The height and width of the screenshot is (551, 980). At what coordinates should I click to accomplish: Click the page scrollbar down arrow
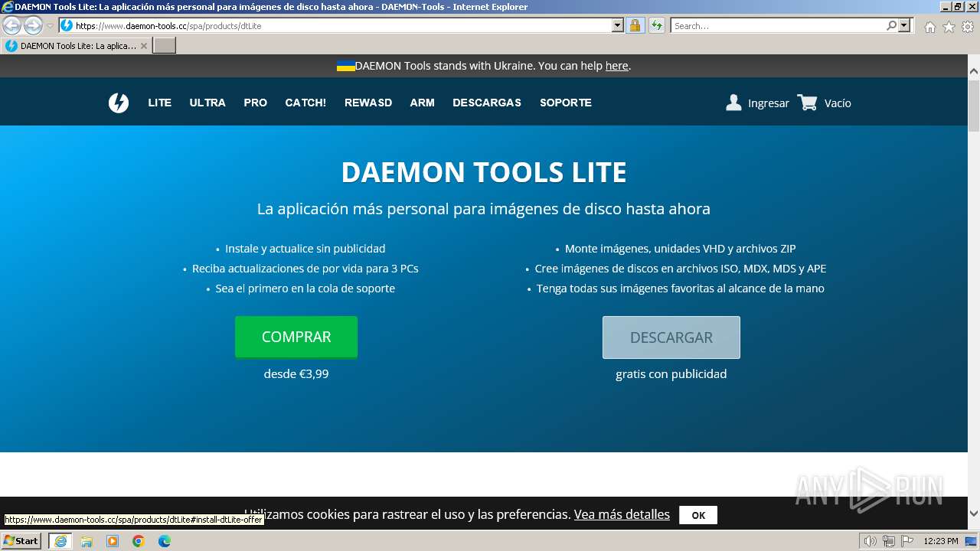click(x=974, y=514)
